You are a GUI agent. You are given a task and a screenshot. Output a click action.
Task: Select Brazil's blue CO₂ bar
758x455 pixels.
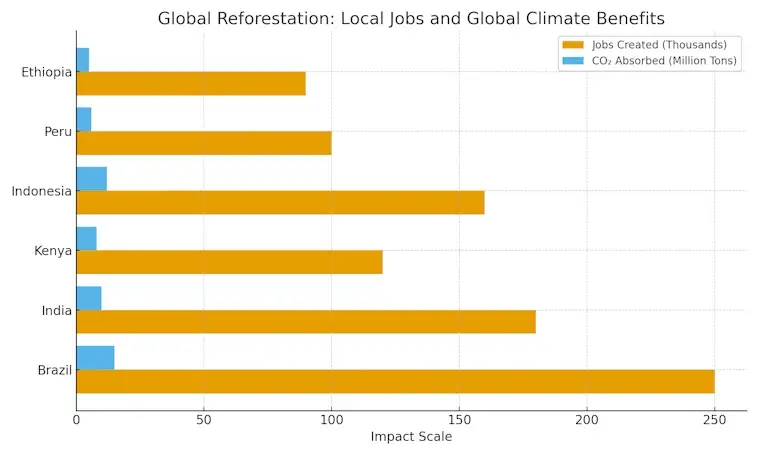pyautogui.click(x=95, y=358)
